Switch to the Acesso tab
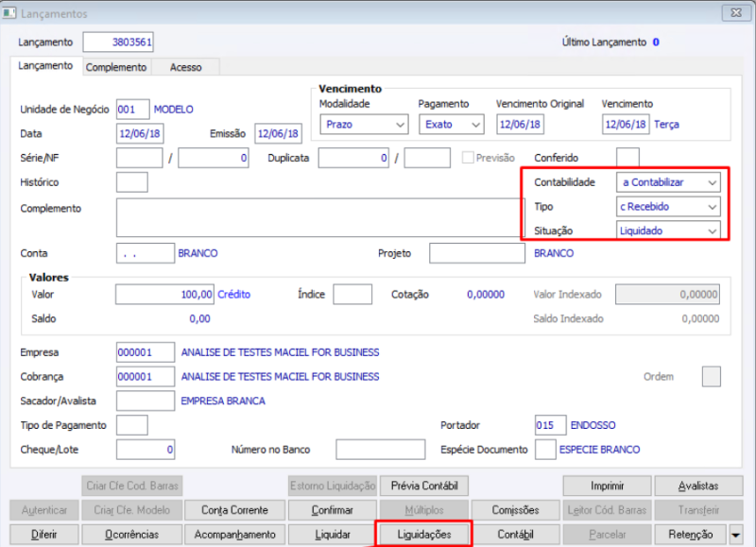This screenshot has width=756, height=547. tap(185, 67)
